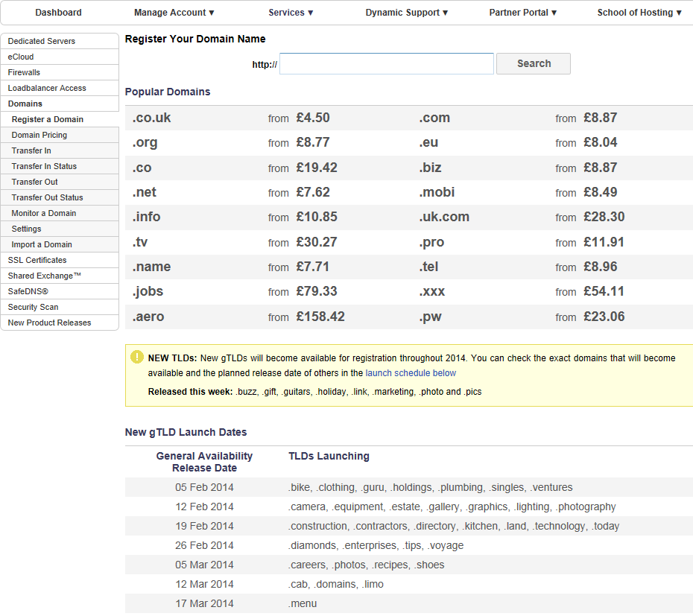Click the 12 Feb 2014 release date
Image resolution: width=693 pixels, height=616 pixels.
[204, 507]
